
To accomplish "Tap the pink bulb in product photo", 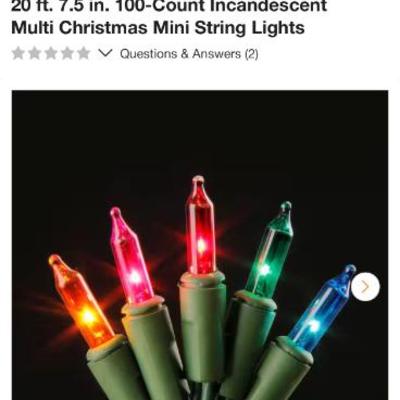I will [131, 255].
